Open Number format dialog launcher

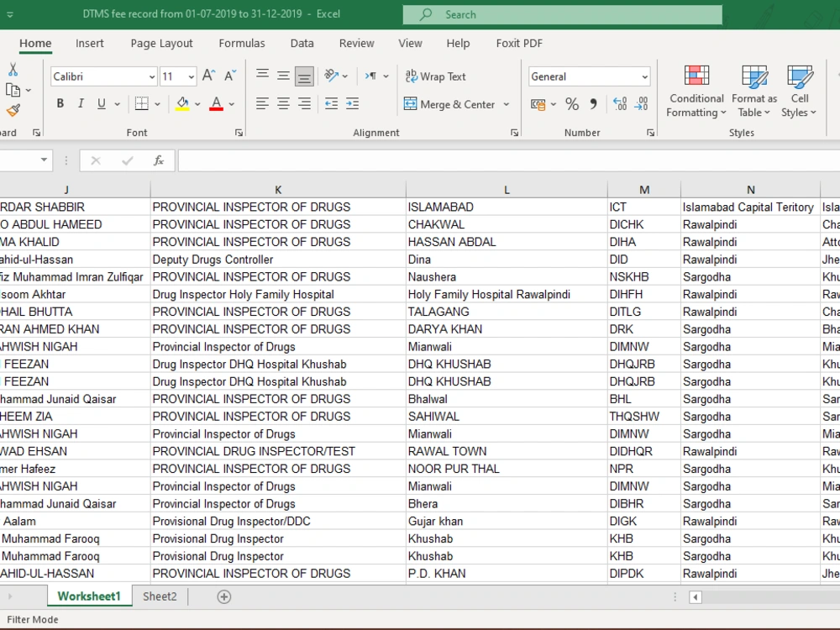click(650, 133)
